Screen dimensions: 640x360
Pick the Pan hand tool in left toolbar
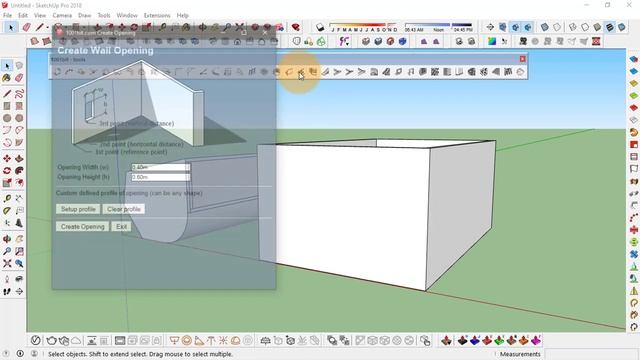click(19, 239)
